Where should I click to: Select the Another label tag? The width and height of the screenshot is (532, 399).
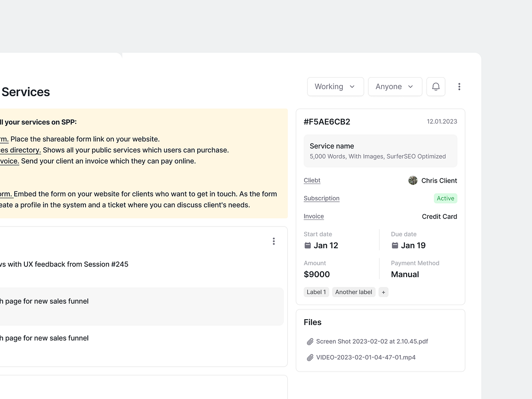(353, 292)
